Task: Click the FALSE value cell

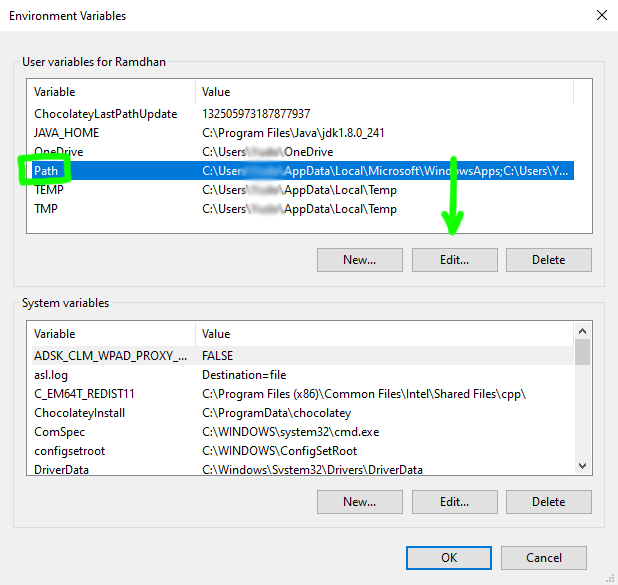Action: (x=218, y=356)
